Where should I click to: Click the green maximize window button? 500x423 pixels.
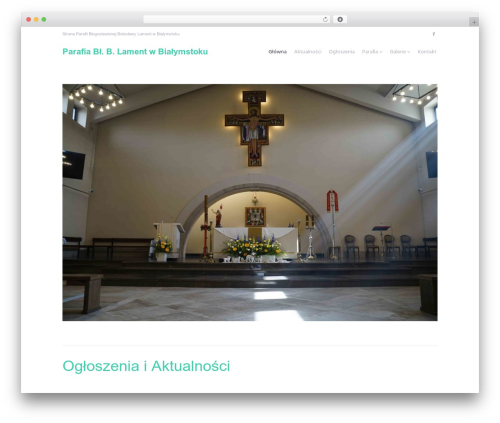44,20
